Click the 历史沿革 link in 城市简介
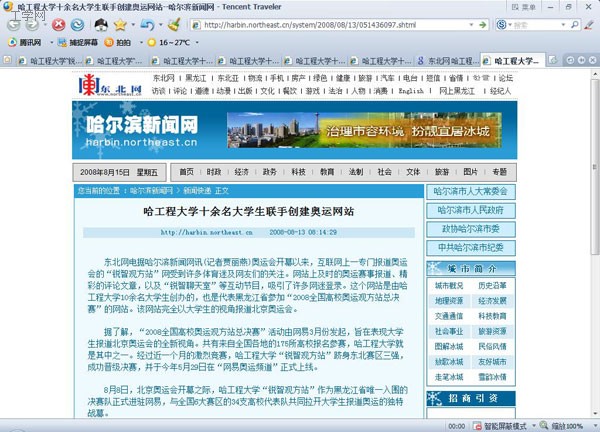Screen dimensions: 600x432 click(492, 285)
